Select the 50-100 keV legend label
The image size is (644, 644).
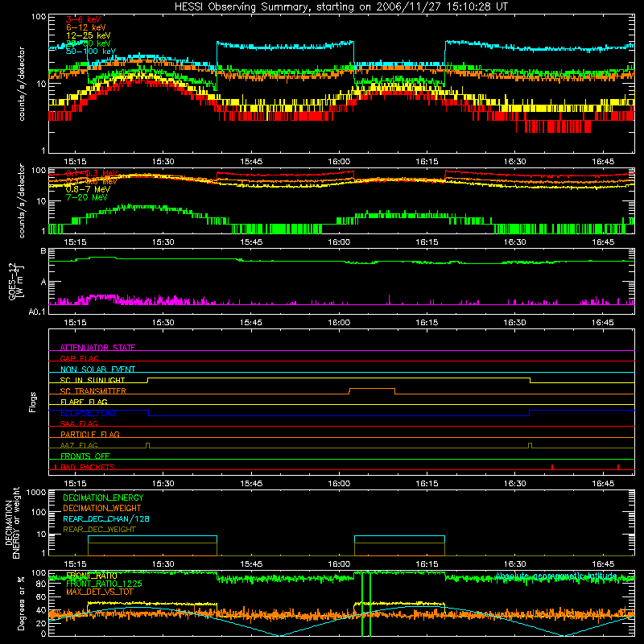(x=91, y=52)
